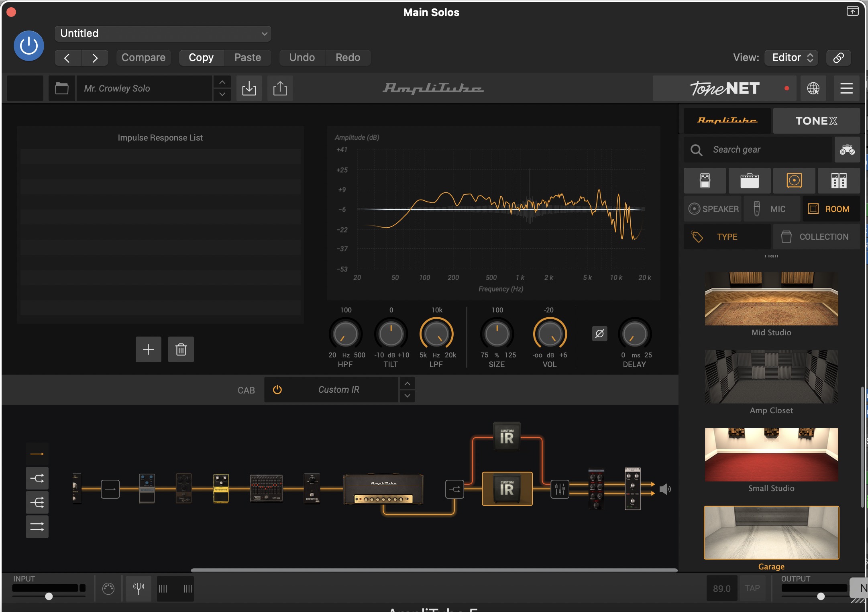Toggle the plugin power bypass button
This screenshot has height=612, width=868.
coord(29,46)
